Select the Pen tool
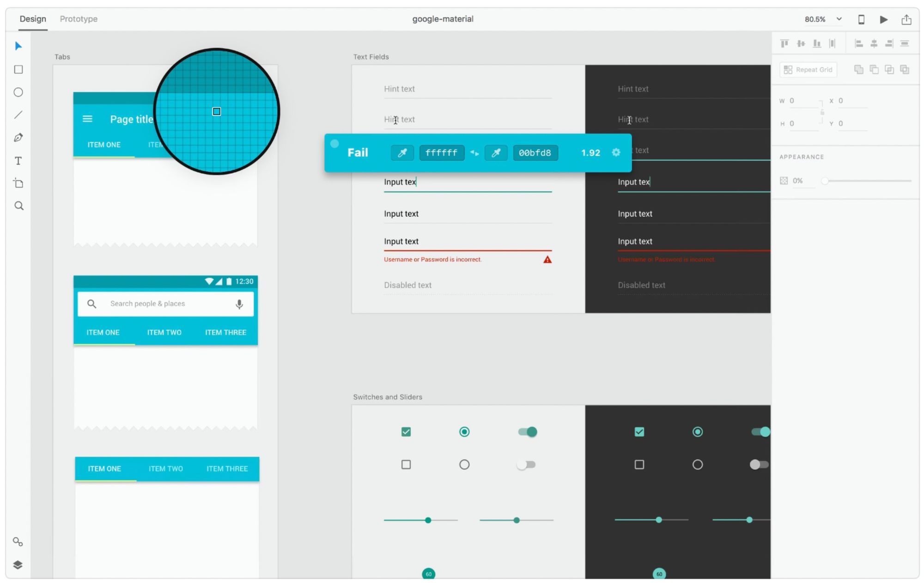Image resolution: width=924 pixels, height=583 pixels. pyautogui.click(x=18, y=138)
